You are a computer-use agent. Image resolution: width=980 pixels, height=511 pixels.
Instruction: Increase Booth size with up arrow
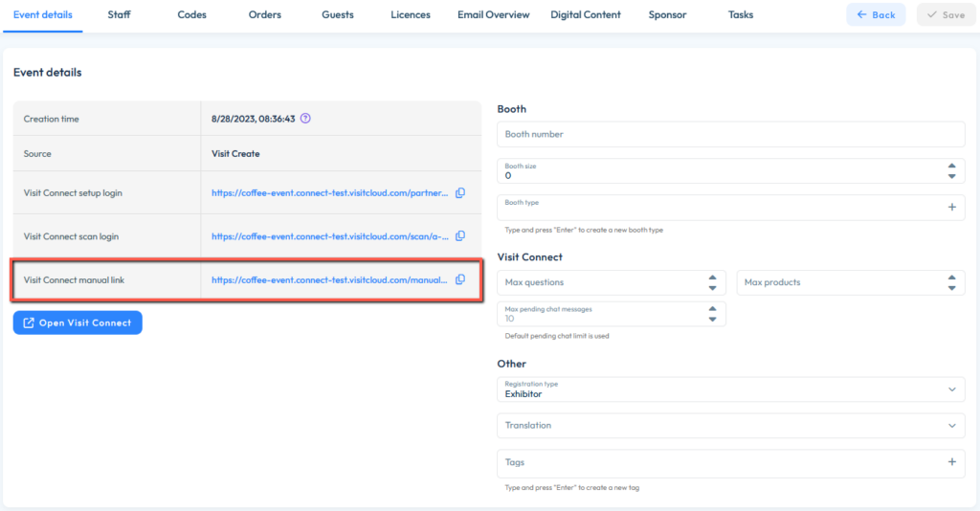[951, 166]
